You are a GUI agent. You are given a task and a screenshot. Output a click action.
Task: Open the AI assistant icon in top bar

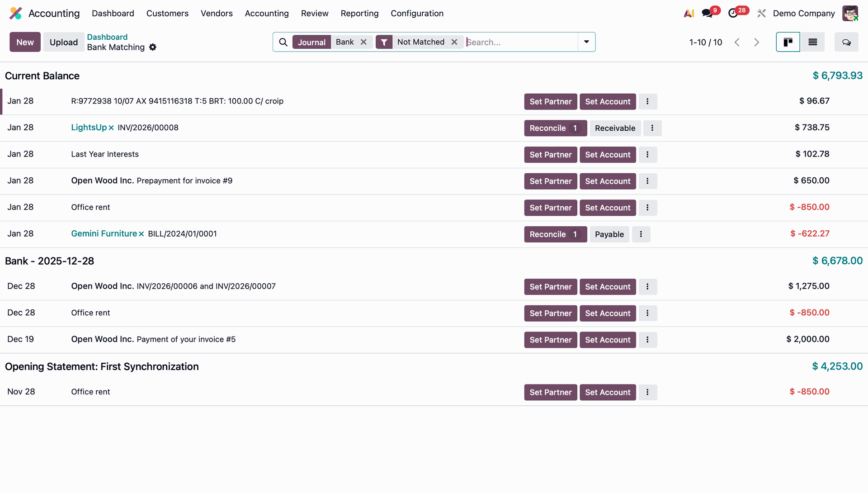click(689, 14)
